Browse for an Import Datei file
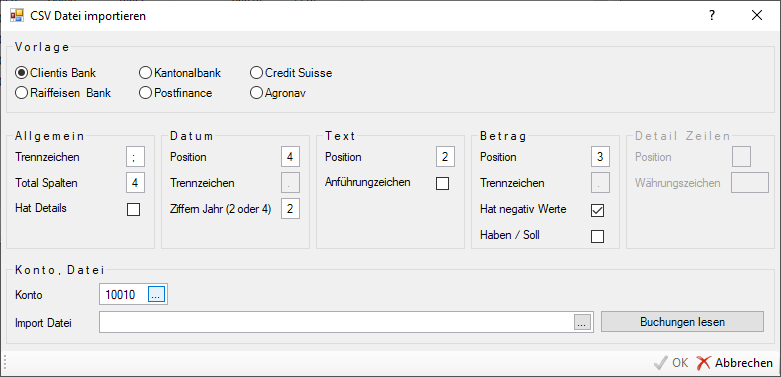Screen dimensions: 781x377 click(582, 322)
